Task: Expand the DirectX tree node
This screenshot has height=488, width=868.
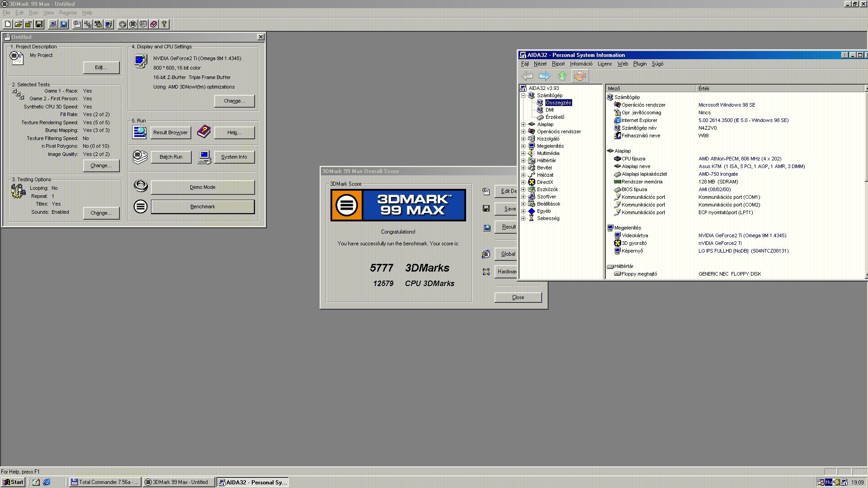Action: tap(524, 182)
